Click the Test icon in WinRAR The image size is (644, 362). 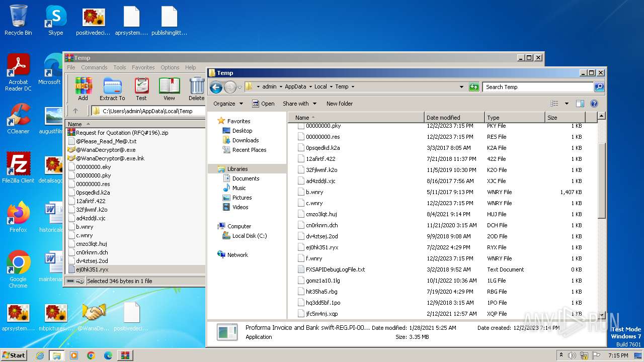pos(141,89)
